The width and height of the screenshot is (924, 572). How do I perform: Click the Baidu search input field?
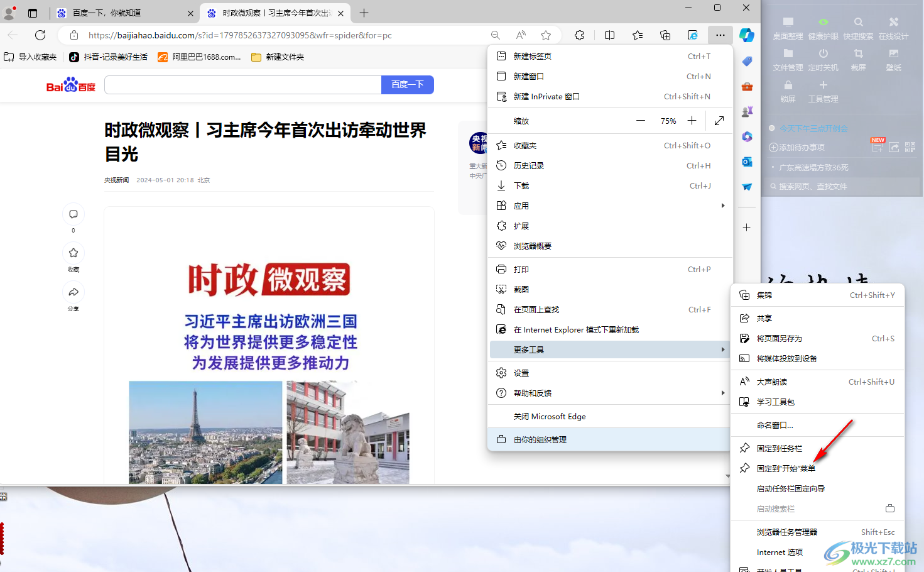[x=243, y=84]
